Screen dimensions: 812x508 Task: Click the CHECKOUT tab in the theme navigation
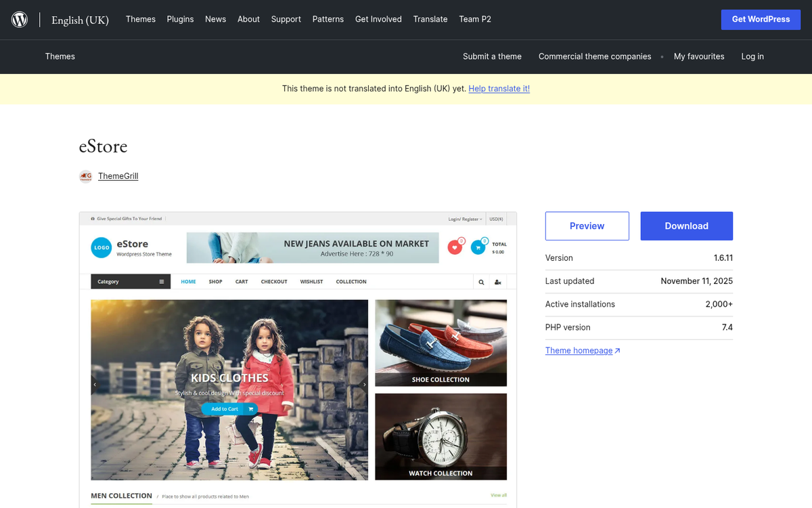coord(274,281)
